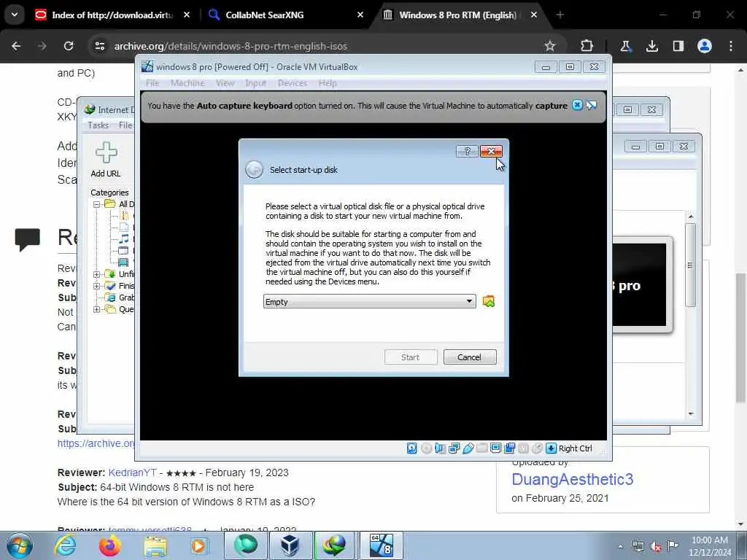Screen dimensions: 747x560
Task: Click the USB devices status icon
Action: coord(468,448)
